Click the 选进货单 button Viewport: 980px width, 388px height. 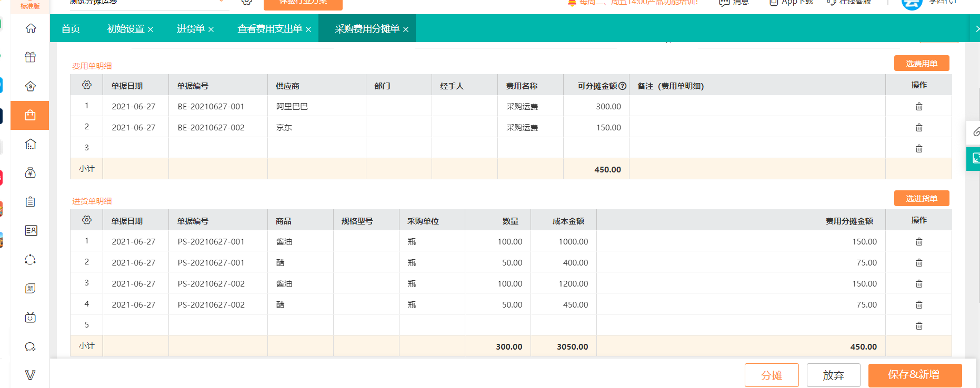tap(921, 198)
